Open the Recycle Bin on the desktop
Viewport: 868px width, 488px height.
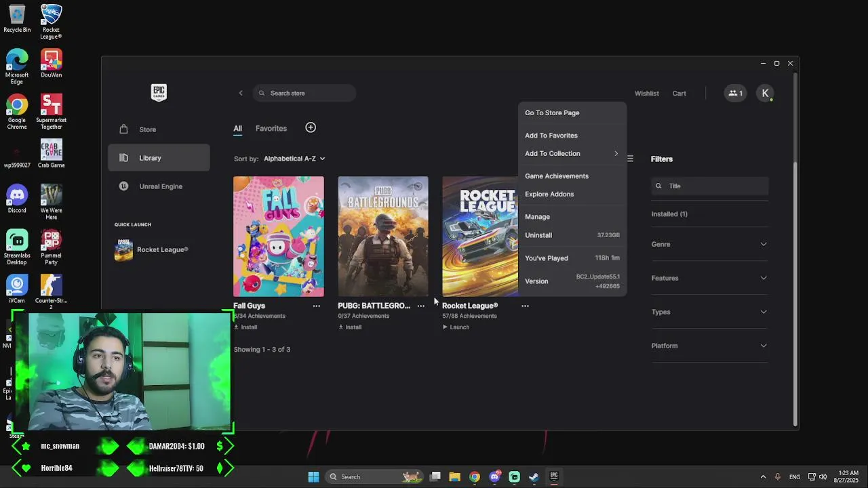(x=17, y=18)
